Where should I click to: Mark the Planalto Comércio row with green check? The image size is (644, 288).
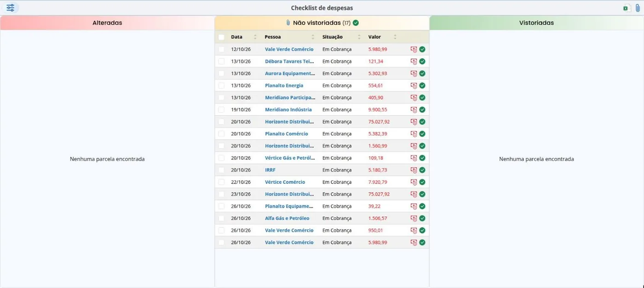pos(422,134)
